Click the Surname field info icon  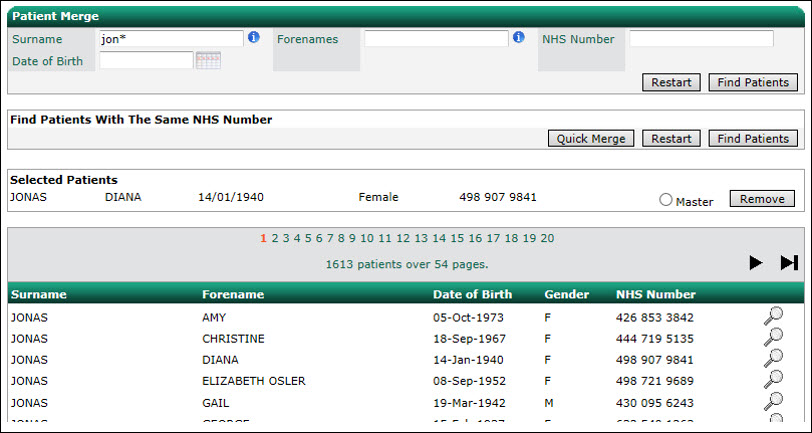(253, 37)
